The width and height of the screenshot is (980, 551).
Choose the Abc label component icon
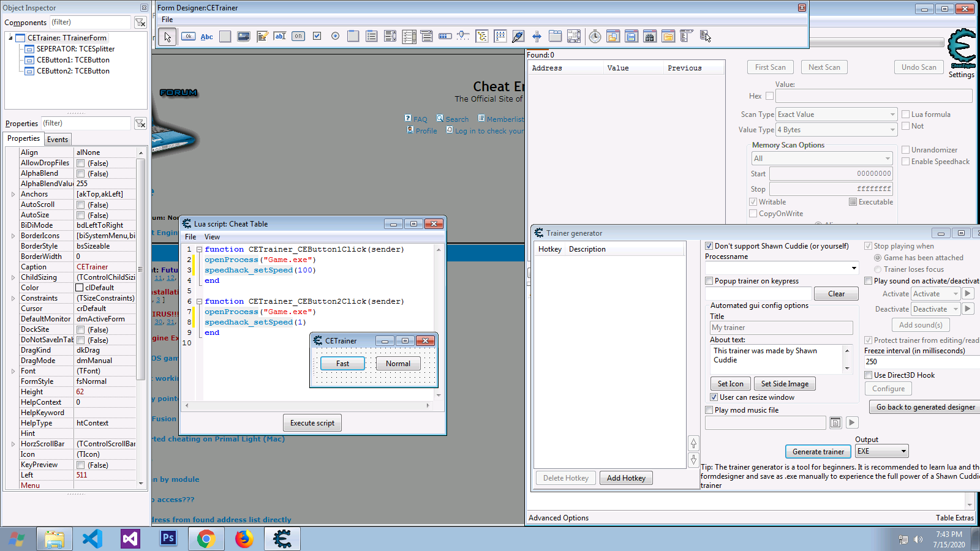[x=207, y=37]
